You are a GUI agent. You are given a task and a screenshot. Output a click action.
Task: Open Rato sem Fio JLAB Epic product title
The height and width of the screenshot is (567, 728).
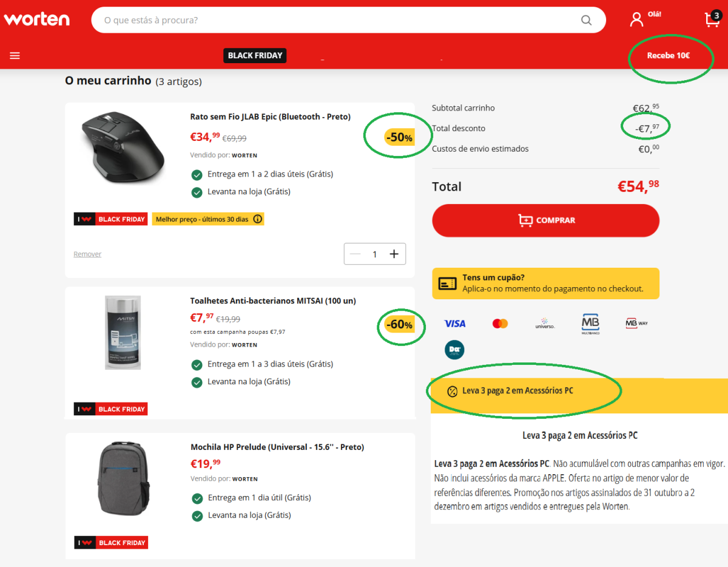tap(270, 117)
